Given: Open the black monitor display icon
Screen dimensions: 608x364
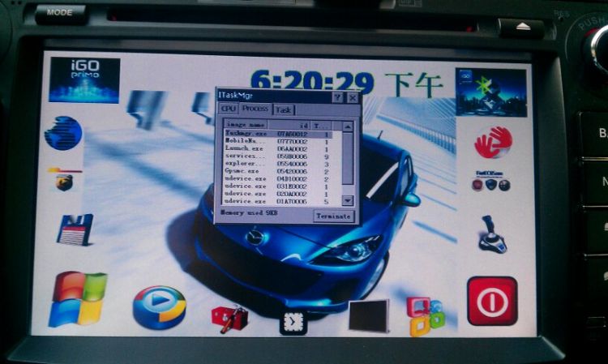Looking at the screenshot, I should pos(369,315).
